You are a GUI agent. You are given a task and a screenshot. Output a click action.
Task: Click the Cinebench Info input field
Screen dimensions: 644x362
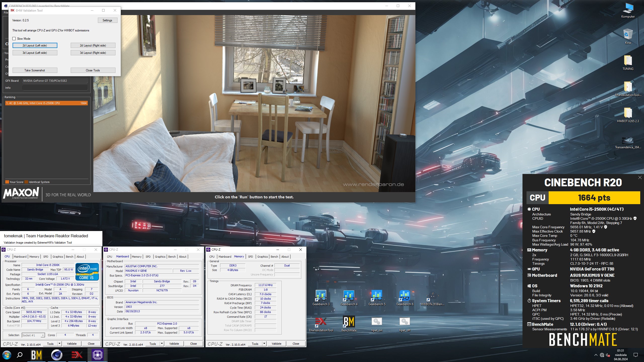pyautogui.click(x=55, y=88)
